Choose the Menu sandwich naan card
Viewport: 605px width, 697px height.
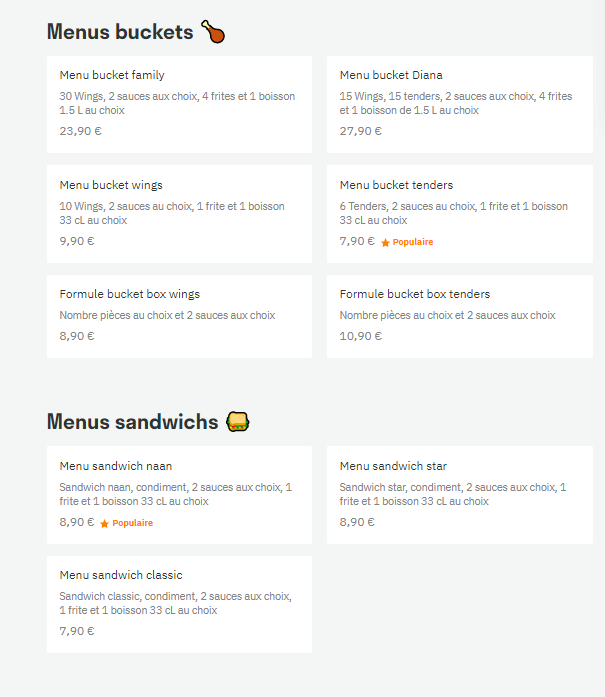point(179,495)
